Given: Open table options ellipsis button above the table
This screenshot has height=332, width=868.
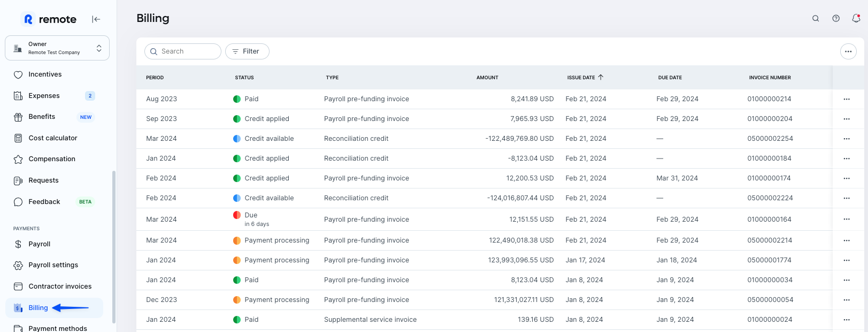Looking at the screenshot, I should [848, 51].
